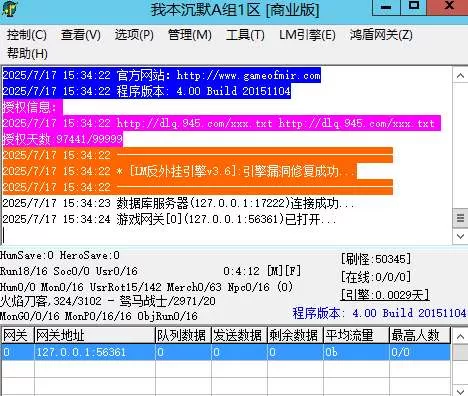Screen dimensions: 468x396
Task: Click the Hum0/0 Mon0/16 status line
Action: (x=147, y=287)
